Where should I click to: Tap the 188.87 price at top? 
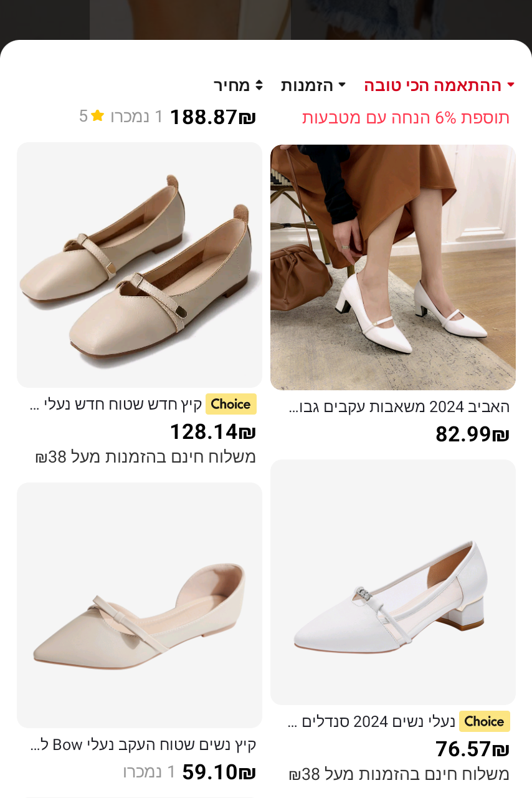click(x=213, y=117)
